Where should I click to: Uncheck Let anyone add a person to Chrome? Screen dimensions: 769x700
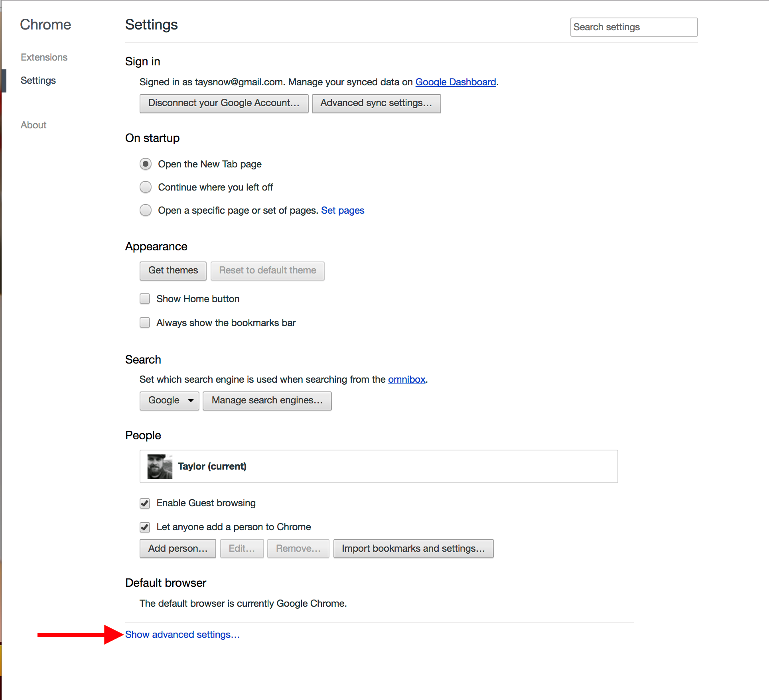[x=145, y=527]
